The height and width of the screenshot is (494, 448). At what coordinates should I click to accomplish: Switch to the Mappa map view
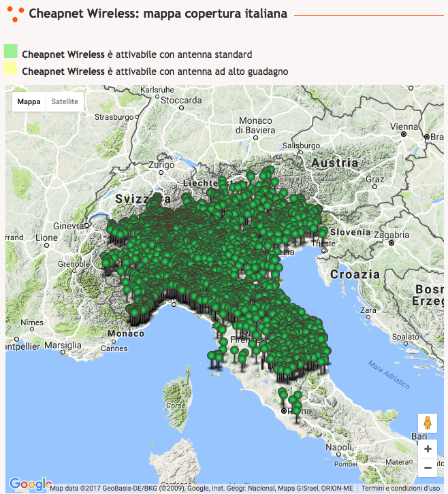[x=29, y=101]
